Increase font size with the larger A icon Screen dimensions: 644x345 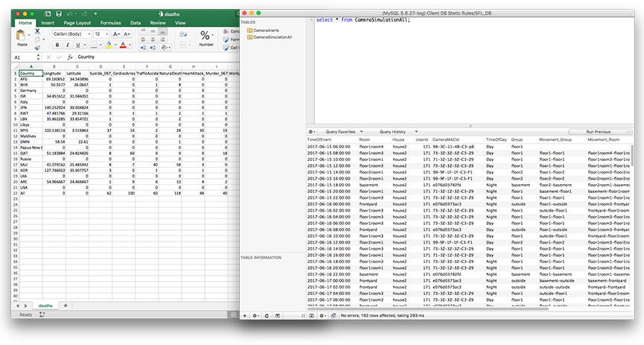click(x=116, y=34)
